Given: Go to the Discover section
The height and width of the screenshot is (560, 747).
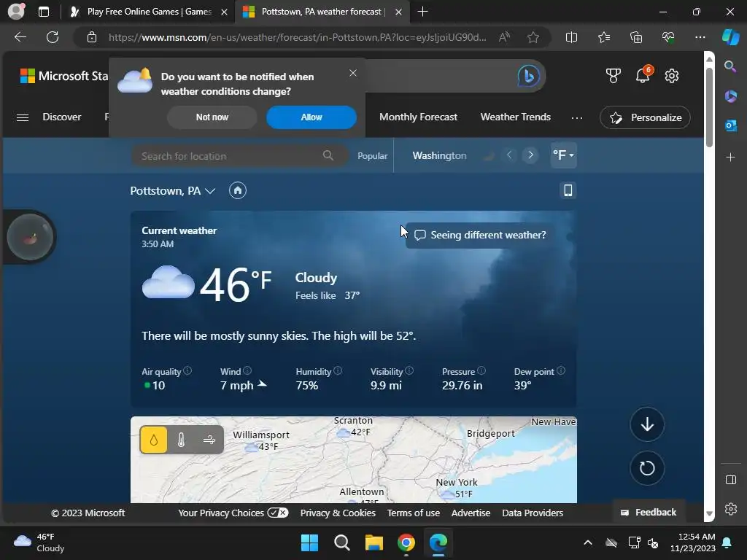Looking at the screenshot, I should [x=62, y=117].
